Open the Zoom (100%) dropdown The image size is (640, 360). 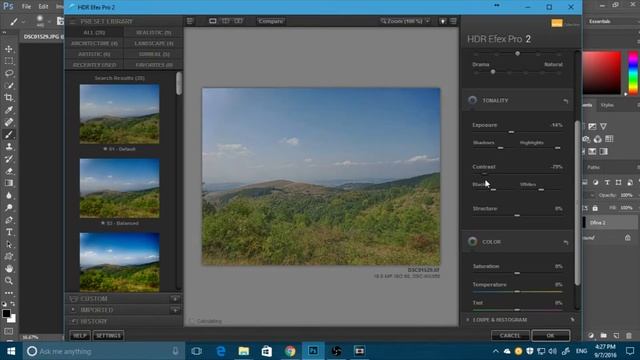tap(405, 21)
